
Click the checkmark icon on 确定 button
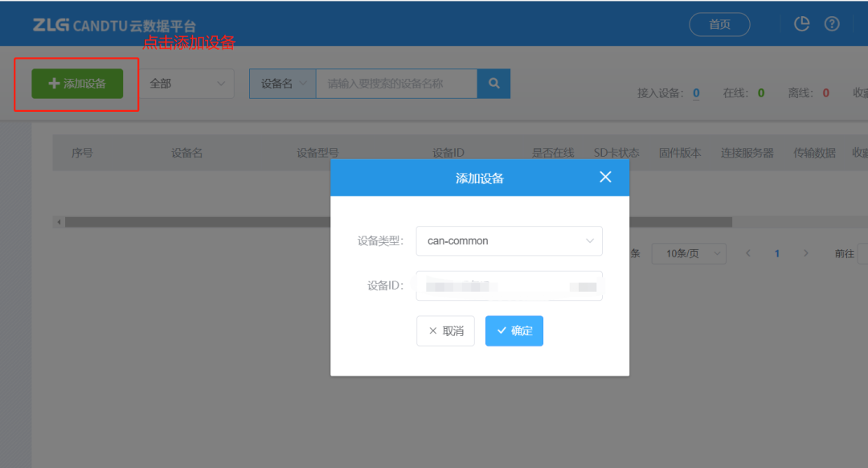pos(503,330)
